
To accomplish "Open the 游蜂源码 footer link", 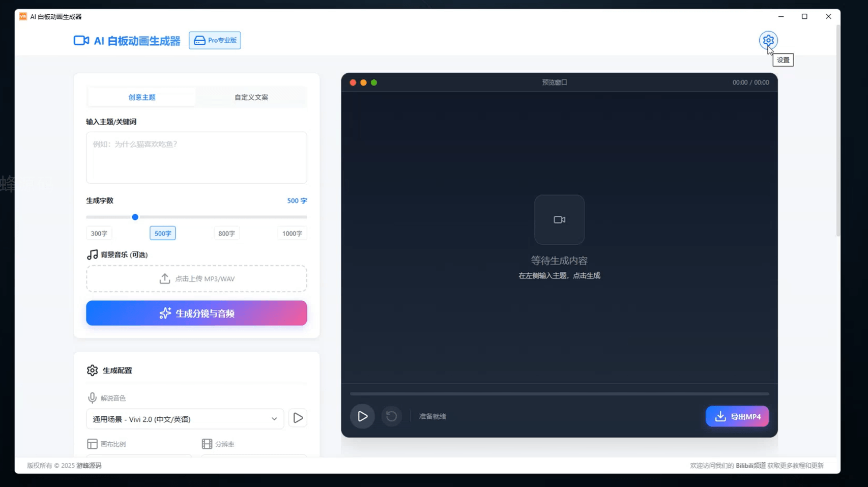I will click(x=89, y=465).
